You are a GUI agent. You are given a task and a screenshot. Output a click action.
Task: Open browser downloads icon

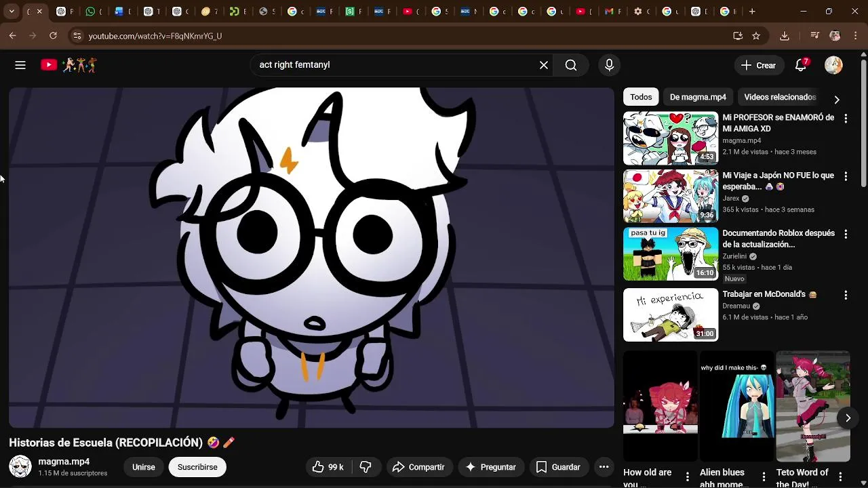point(785,36)
